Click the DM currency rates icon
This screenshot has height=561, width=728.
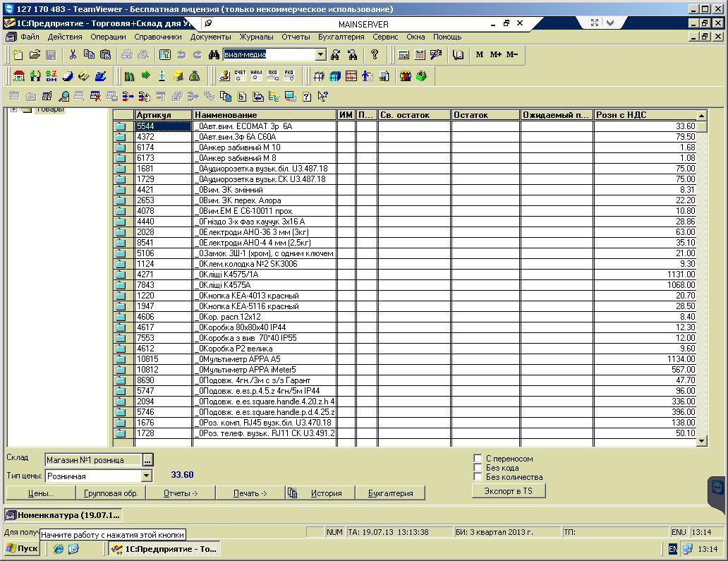click(x=51, y=76)
